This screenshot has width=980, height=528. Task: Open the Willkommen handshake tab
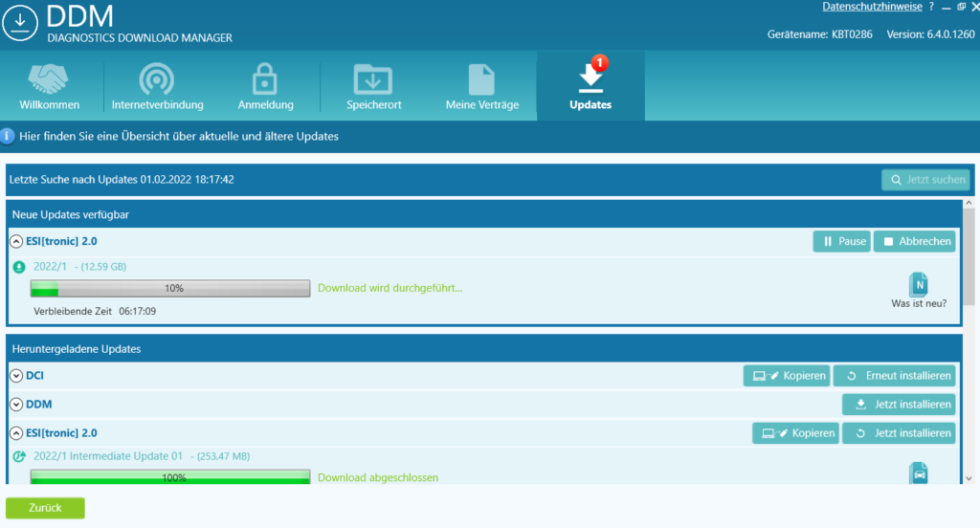point(50,87)
